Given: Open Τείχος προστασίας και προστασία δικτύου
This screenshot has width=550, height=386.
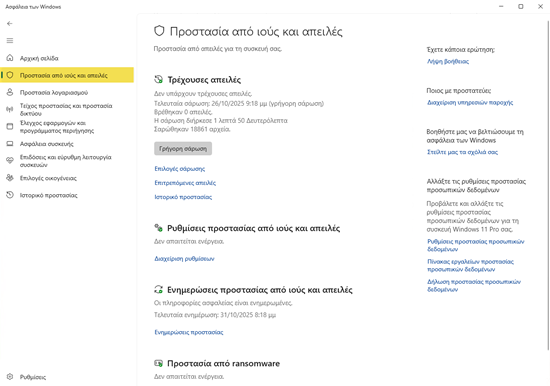Looking at the screenshot, I should click(67, 109).
